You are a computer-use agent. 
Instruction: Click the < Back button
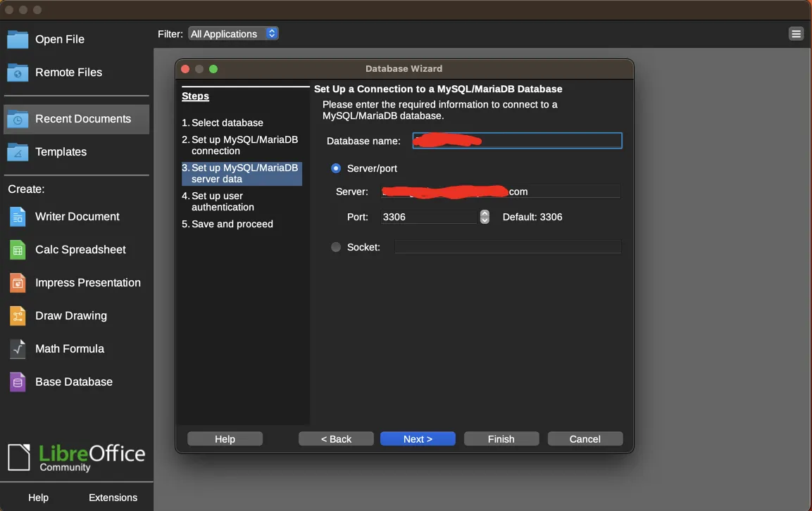coord(336,439)
